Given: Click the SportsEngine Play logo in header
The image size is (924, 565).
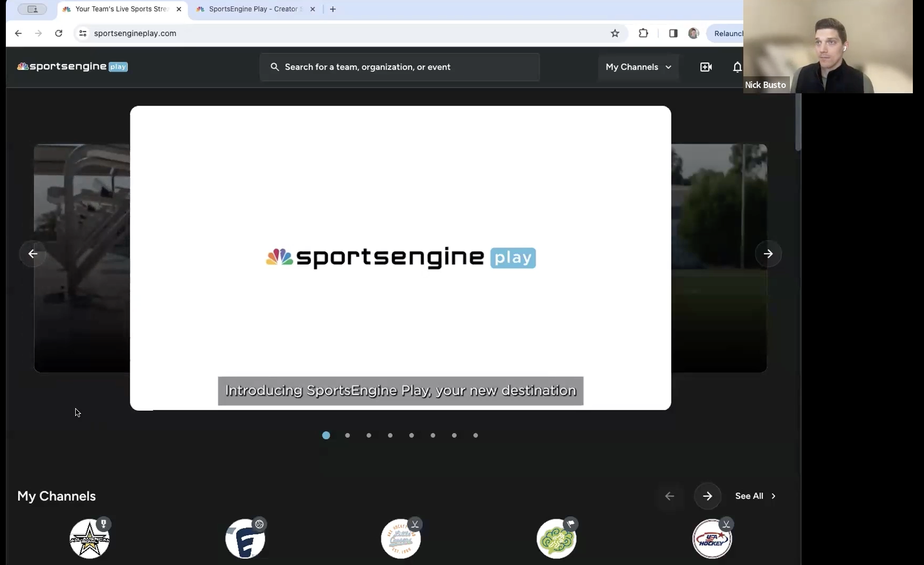Looking at the screenshot, I should pos(73,67).
